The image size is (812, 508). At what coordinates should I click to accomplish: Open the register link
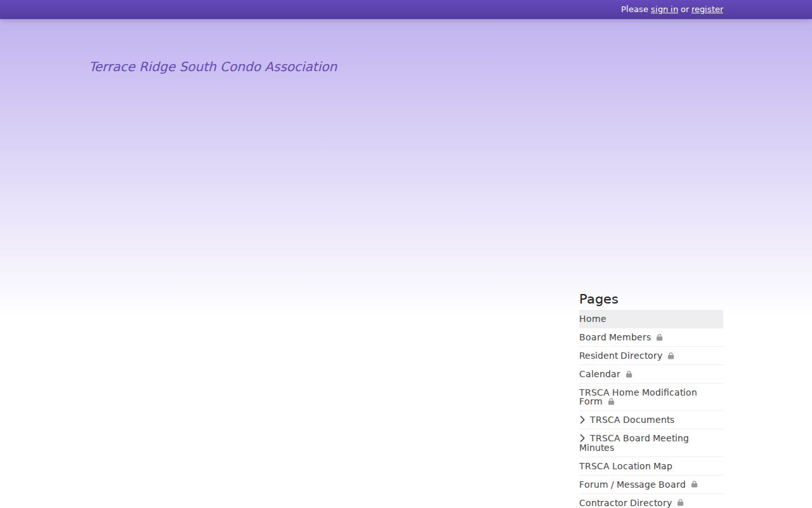pyautogui.click(x=707, y=9)
